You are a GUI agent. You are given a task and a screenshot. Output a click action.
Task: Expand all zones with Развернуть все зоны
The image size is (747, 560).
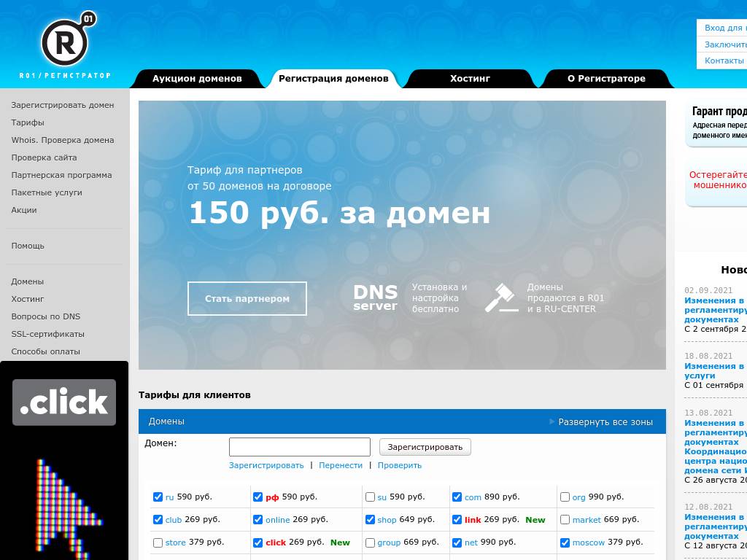point(605,421)
